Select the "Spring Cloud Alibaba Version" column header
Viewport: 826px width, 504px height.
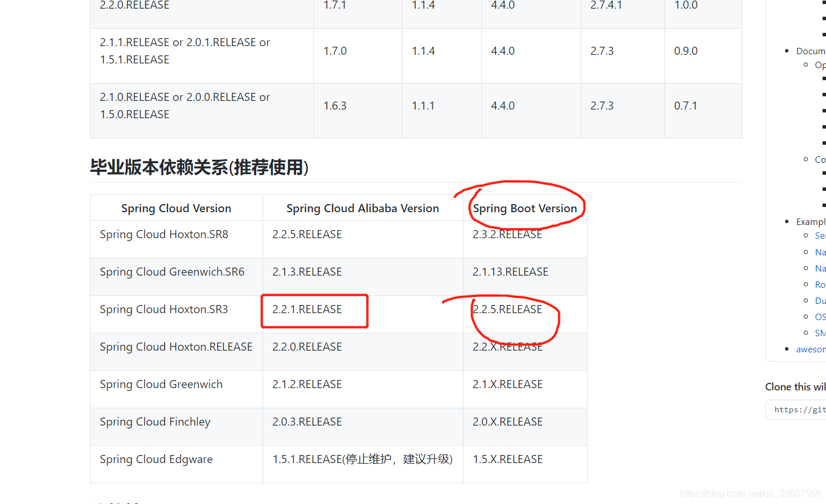point(362,208)
